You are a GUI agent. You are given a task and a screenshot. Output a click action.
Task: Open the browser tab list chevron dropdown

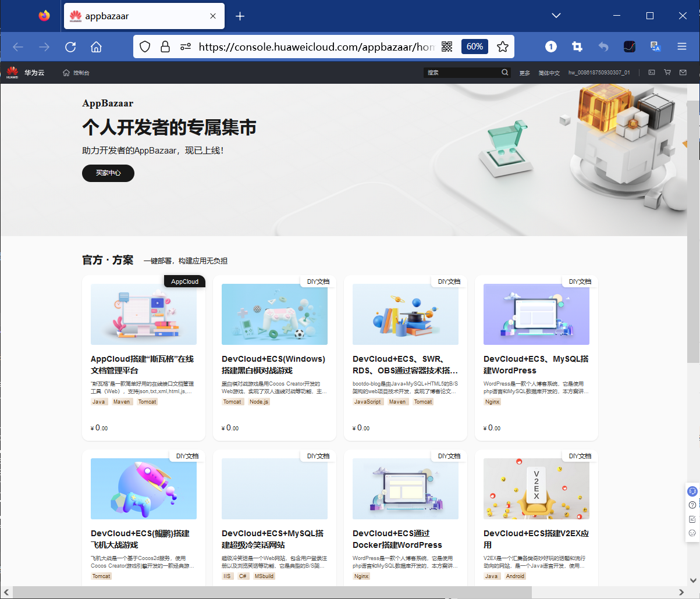[x=556, y=16]
